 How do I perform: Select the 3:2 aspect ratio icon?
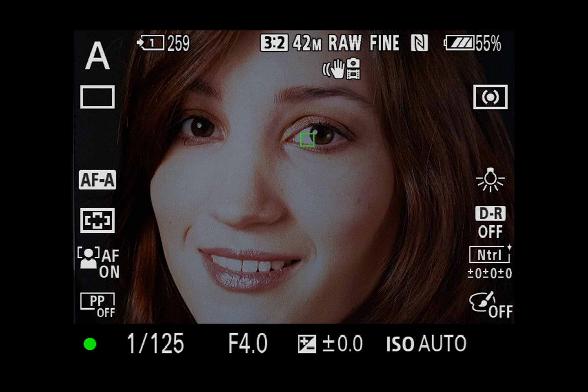click(274, 43)
